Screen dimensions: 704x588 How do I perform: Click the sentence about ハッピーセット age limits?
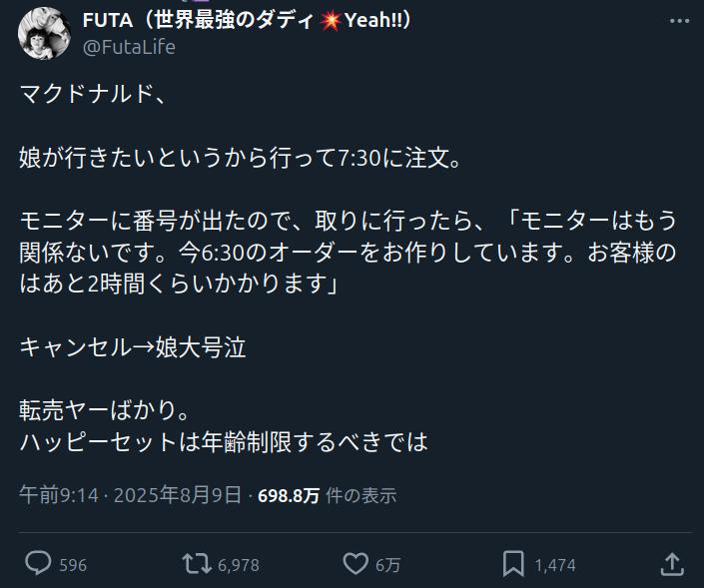pos(224,441)
